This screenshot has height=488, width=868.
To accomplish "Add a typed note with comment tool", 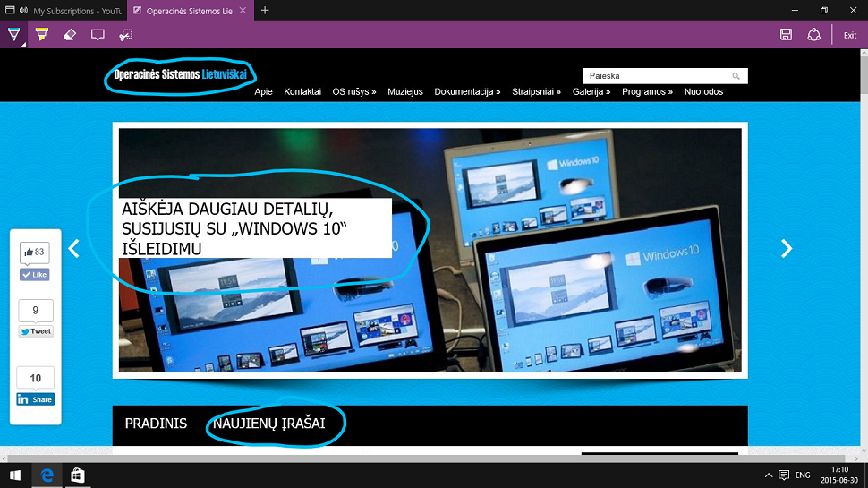I will coord(98,35).
